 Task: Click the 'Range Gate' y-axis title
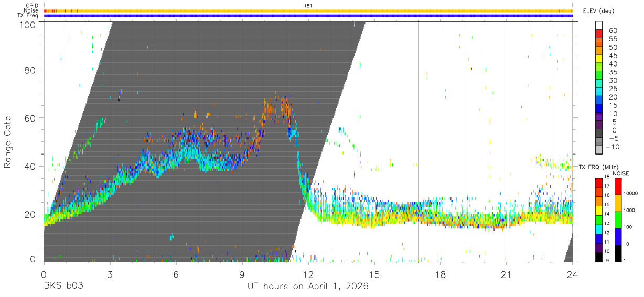coord(8,142)
